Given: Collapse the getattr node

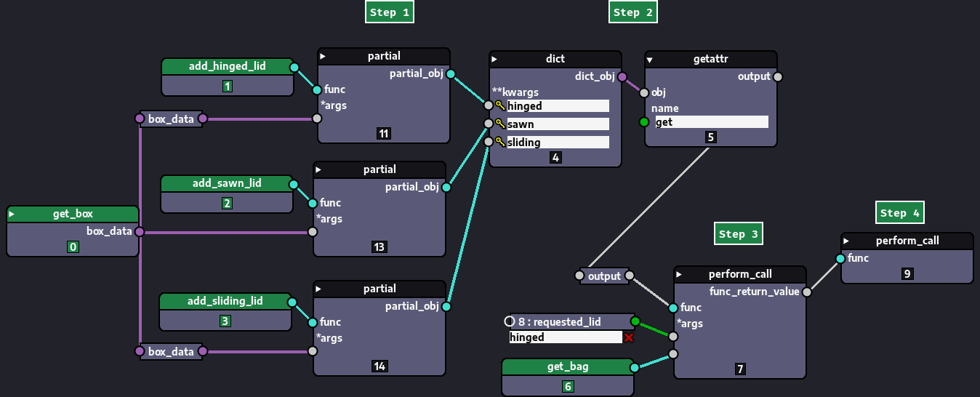Looking at the screenshot, I should (x=650, y=60).
